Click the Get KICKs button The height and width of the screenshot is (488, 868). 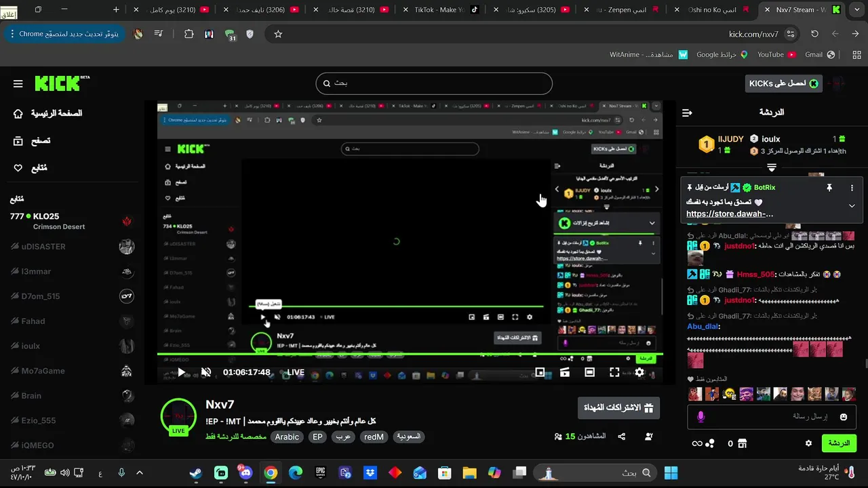point(783,83)
